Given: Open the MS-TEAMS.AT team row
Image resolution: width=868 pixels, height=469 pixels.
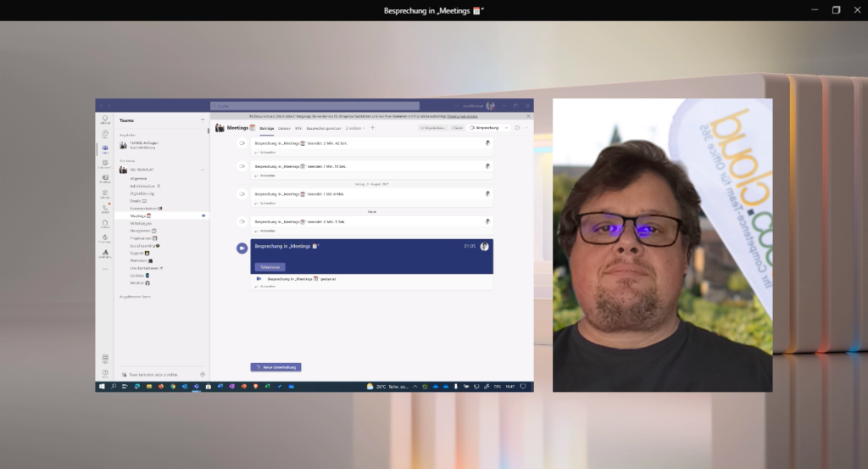Looking at the screenshot, I should pos(162,170).
